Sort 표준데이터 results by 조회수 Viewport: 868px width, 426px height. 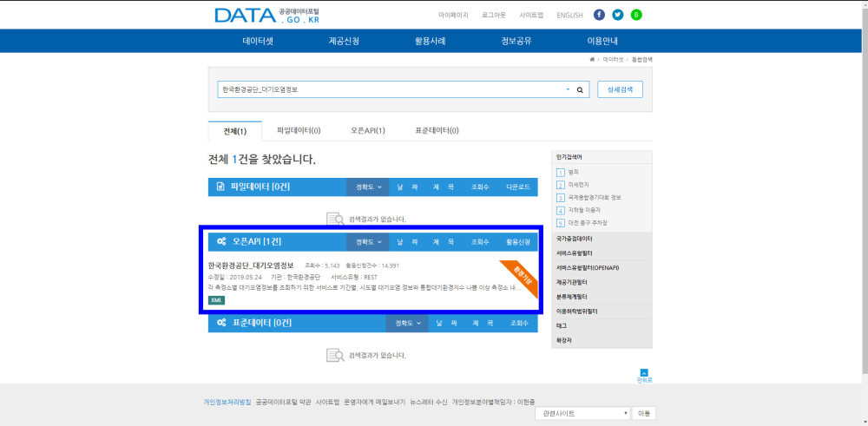(519, 323)
